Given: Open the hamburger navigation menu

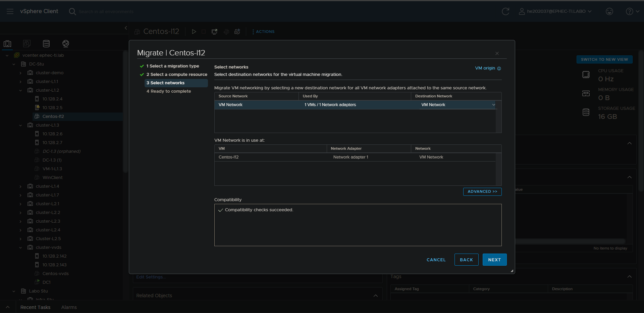Looking at the screenshot, I should point(10,11).
